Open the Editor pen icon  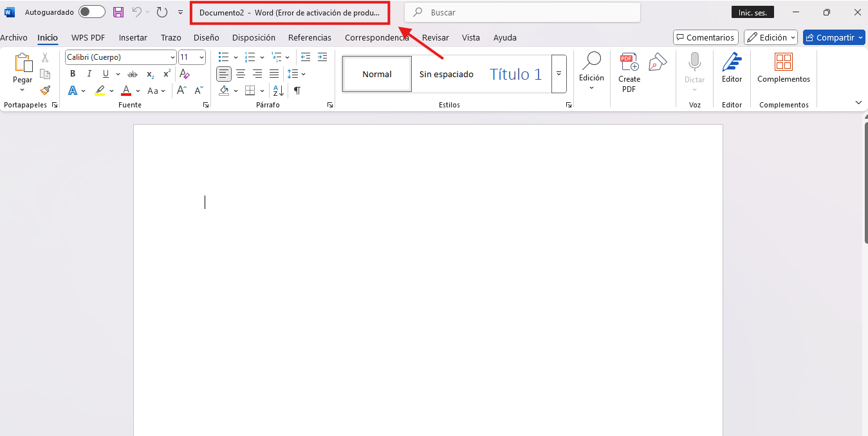click(732, 68)
